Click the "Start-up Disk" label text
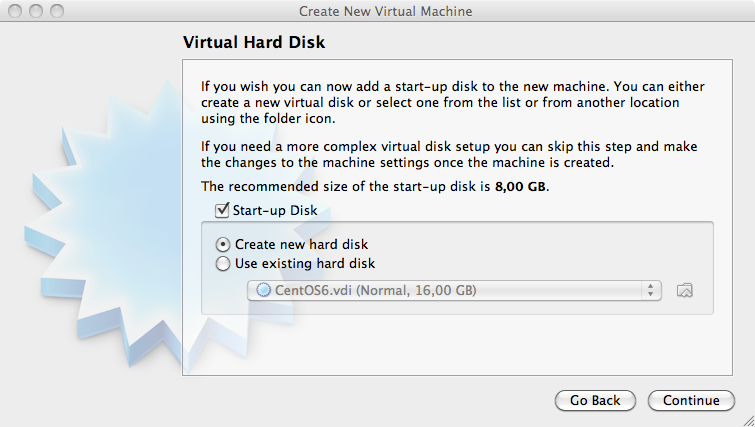Viewport: 755px width, 427px height. pos(275,210)
